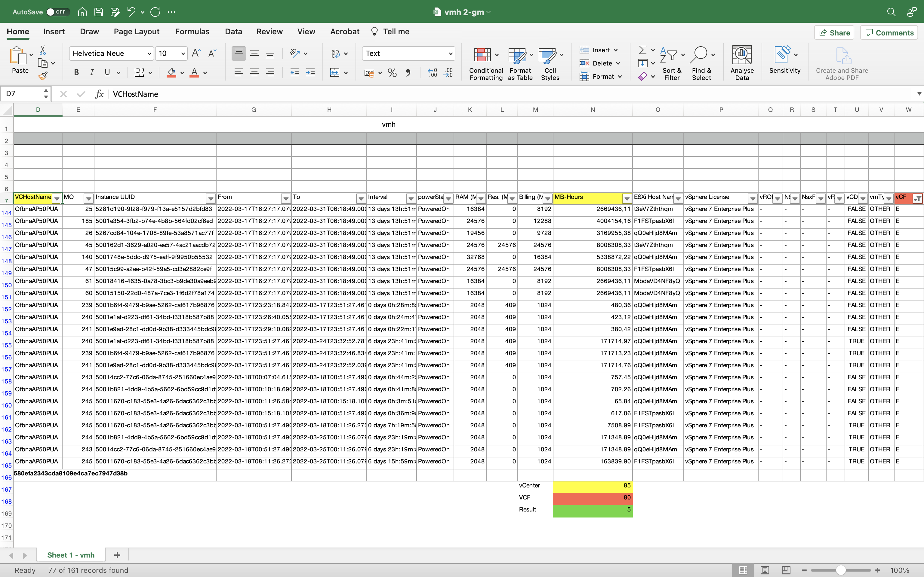The image size is (924, 577).
Task: Click the Cut scissors icon
Action: tap(43, 51)
